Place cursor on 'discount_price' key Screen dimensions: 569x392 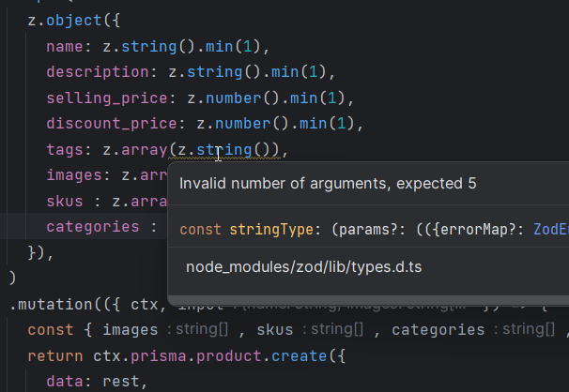pos(112,124)
